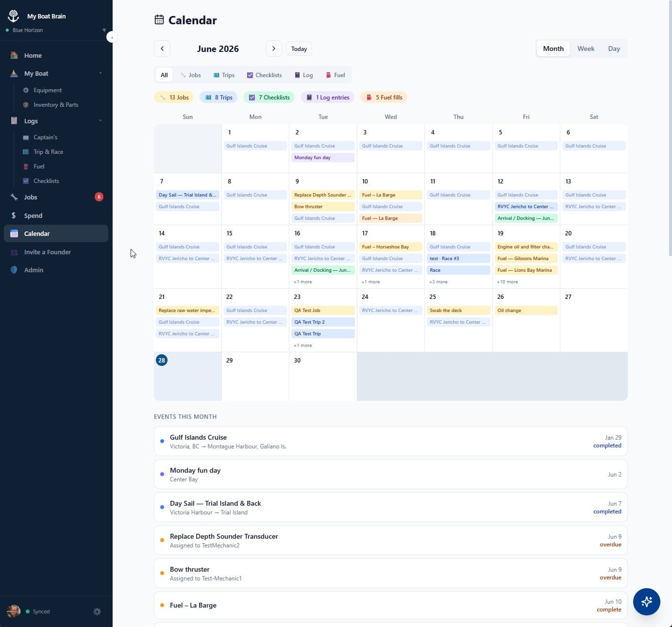This screenshot has height=627, width=672.
Task: Click the fuel icon in 5 Fuel fills chip
Action: [x=369, y=98]
